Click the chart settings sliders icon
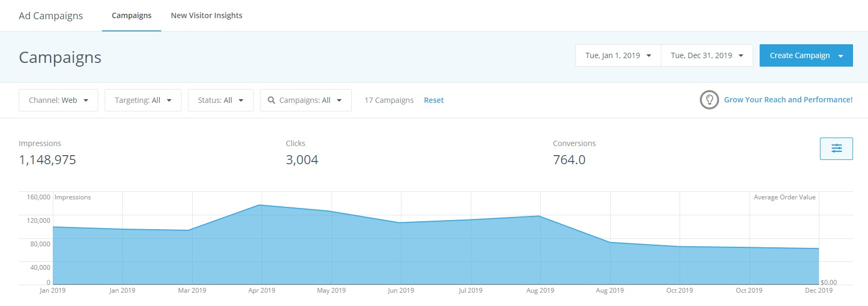The image size is (868, 306). pyautogui.click(x=836, y=149)
